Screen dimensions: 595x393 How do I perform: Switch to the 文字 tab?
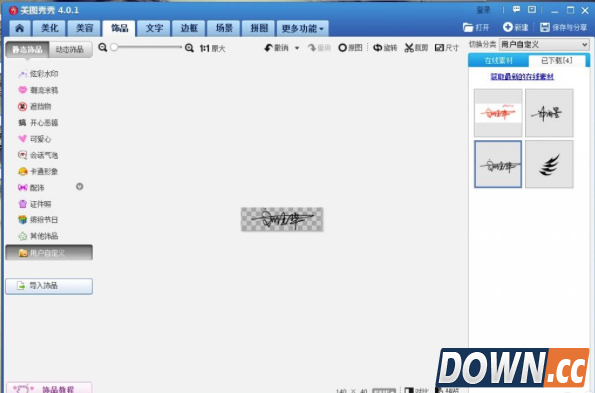[154, 28]
